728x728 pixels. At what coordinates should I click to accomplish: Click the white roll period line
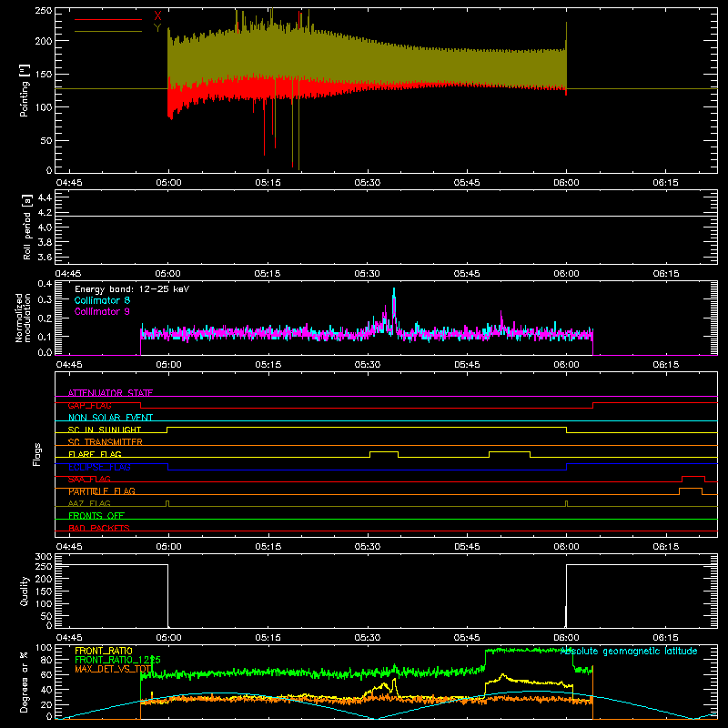tap(386, 216)
